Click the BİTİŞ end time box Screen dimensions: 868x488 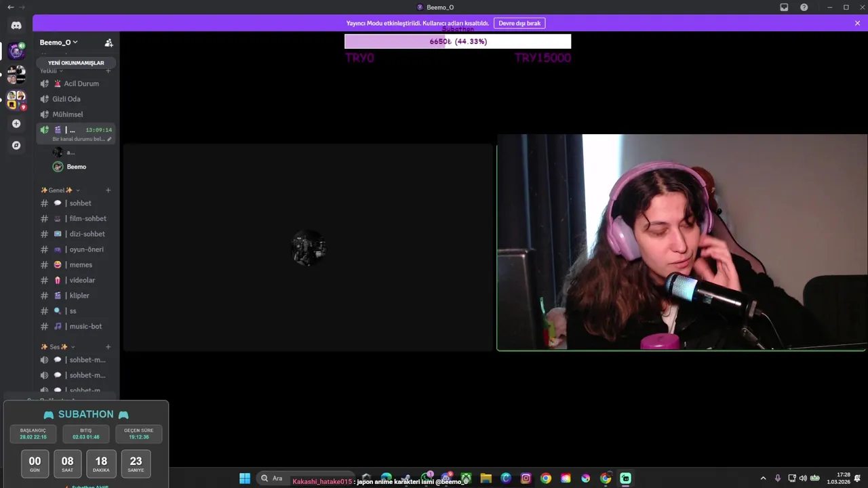[x=86, y=434]
